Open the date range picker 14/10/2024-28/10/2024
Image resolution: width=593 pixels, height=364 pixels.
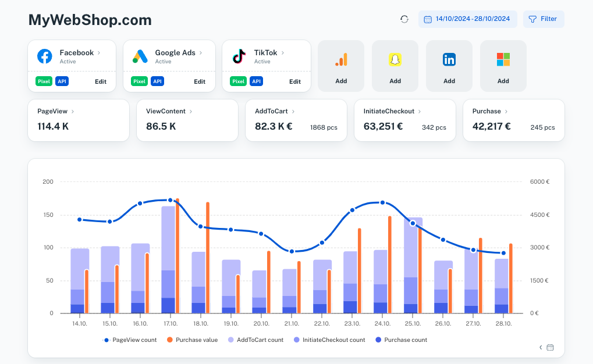click(x=467, y=19)
